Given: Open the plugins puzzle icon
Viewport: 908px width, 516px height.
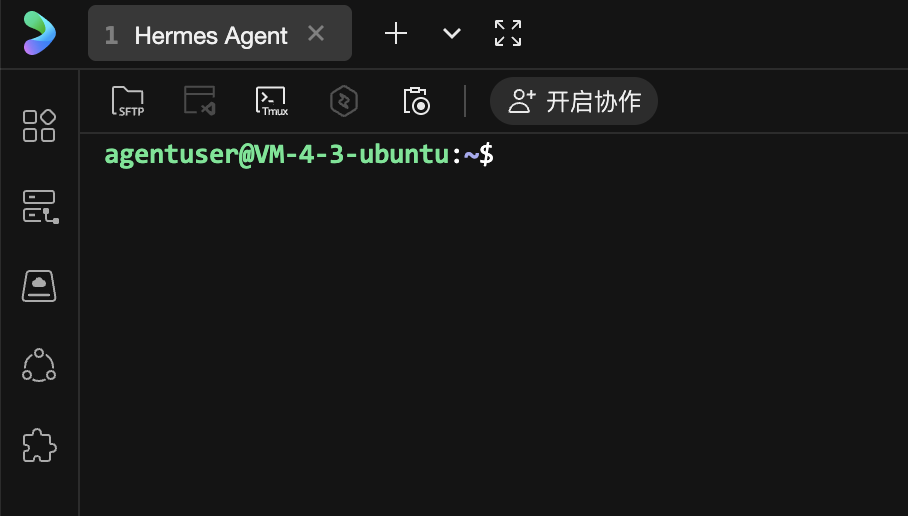Looking at the screenshot, I should (39, 445).
